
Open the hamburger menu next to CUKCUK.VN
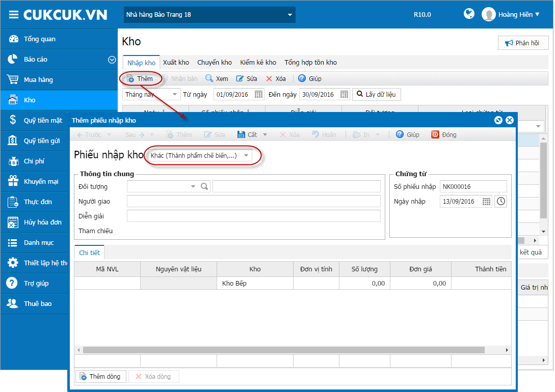pyautogui.click(x=13, y=14)
